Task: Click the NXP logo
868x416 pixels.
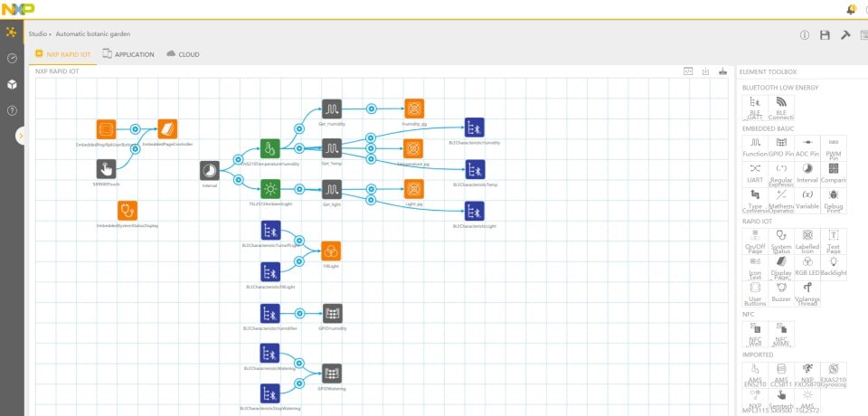Action: point(17,9)
